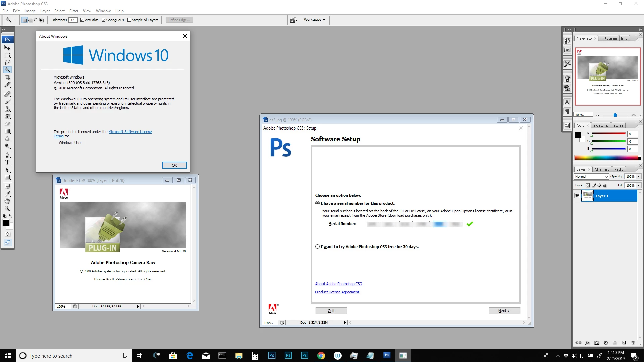Open status bar arrow in Untitled-1 window
644x362 pixels.
(x=138, y=306)
